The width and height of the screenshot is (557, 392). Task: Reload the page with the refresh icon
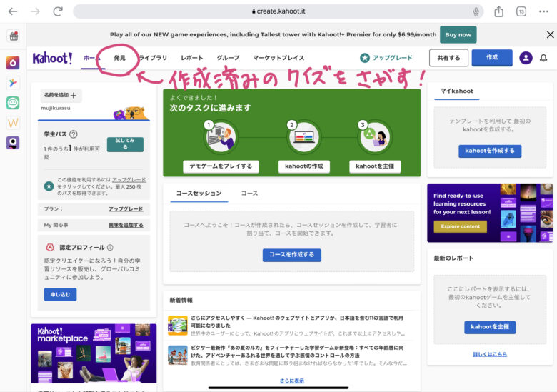[58, 11]
